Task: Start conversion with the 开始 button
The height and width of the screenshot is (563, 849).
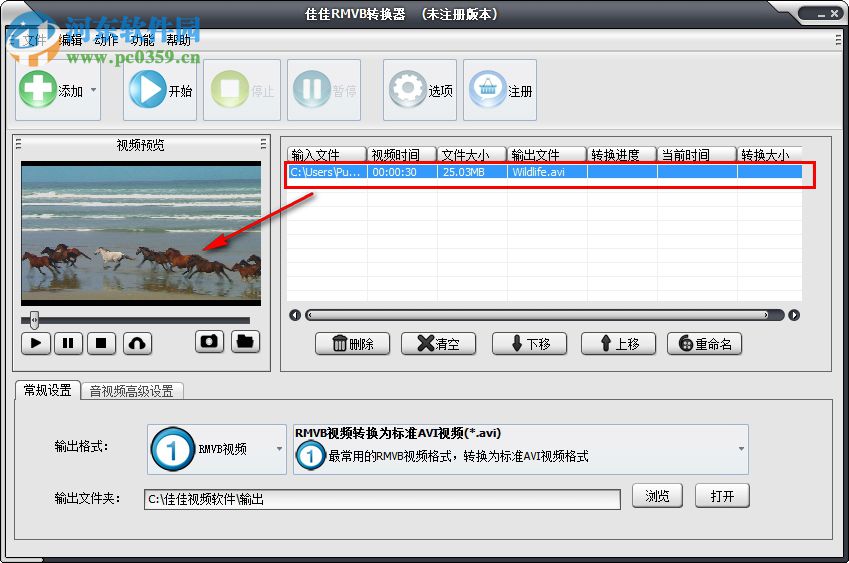Action: (x=160, y=90)
